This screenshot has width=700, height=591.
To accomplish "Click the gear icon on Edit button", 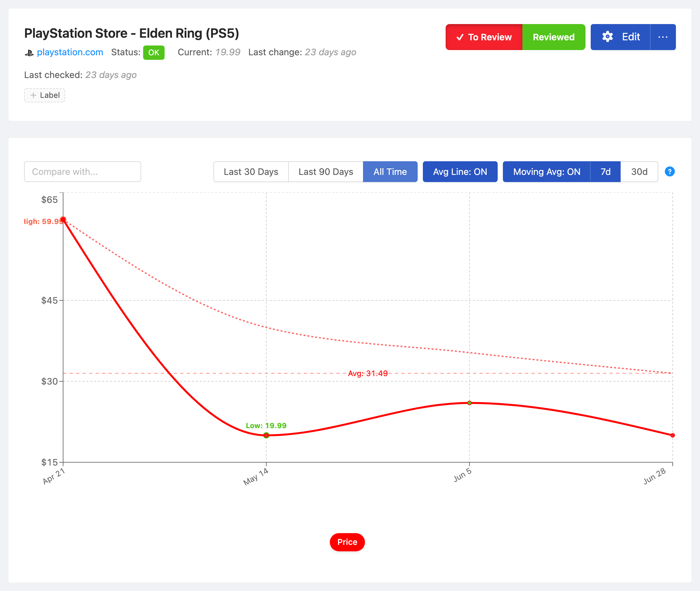I will (x=608, y=37).
